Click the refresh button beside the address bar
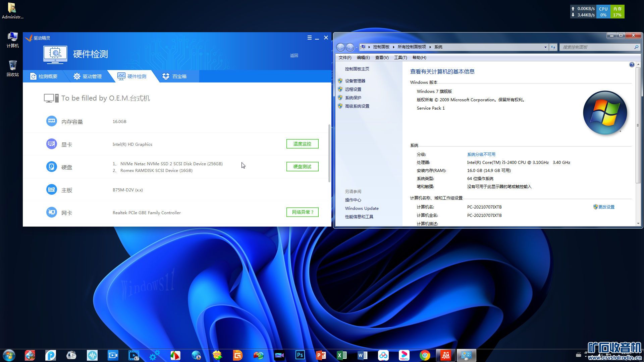 click(553, 47)
